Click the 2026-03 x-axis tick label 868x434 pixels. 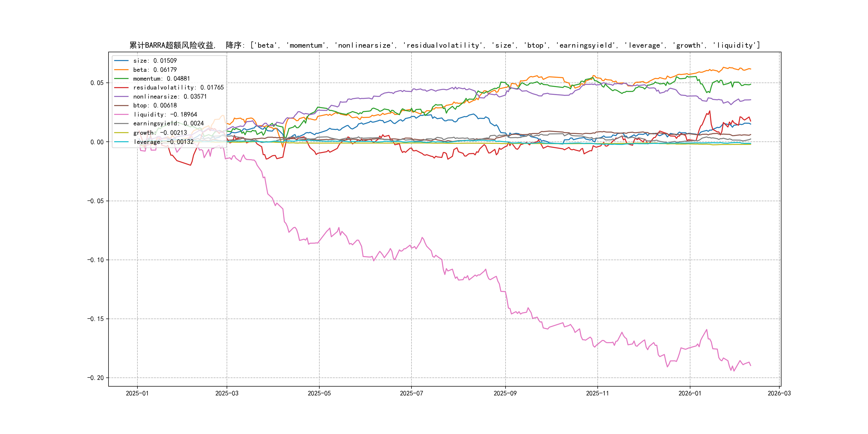coord(779,393)
